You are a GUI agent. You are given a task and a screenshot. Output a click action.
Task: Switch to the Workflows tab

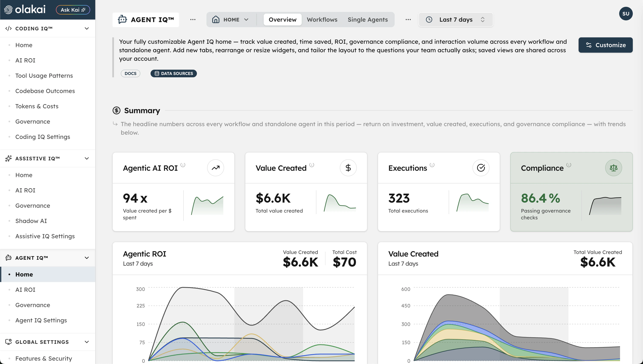point(322,20)
